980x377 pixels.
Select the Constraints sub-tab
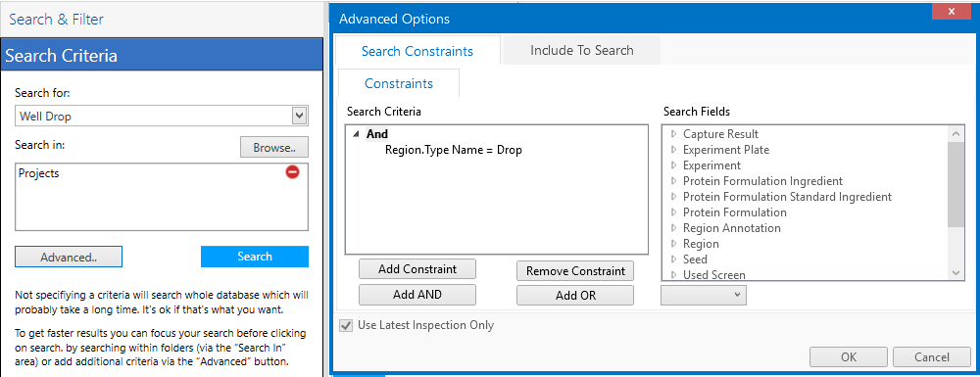coord(399,83)
